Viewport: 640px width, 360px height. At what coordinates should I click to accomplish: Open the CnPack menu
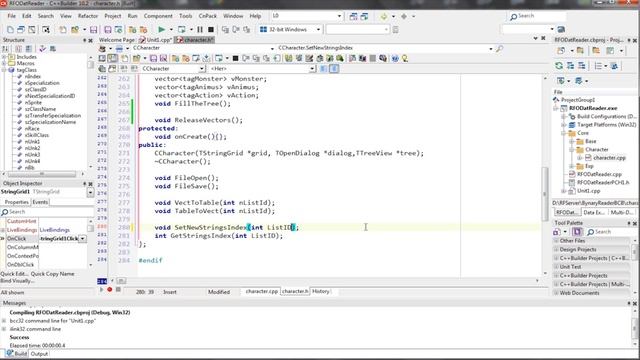pyautogui.click(x=208, y=16)
